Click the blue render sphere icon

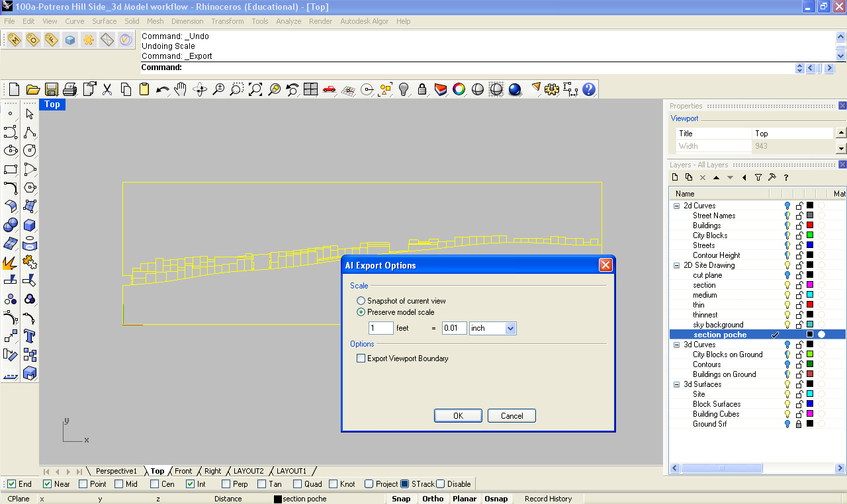pyautogui.click(x=515, y=89)
